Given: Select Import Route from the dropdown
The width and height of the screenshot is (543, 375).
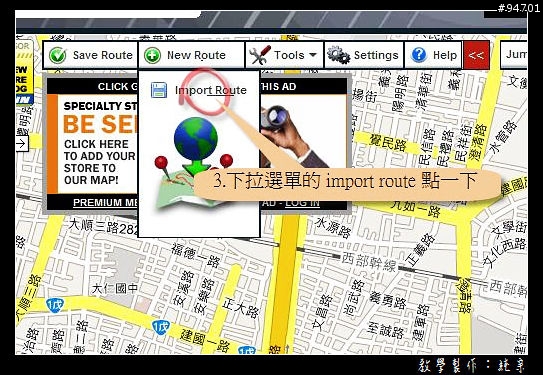Looking at the screenshot, I should pyautogui.click(x=211, y=90).
